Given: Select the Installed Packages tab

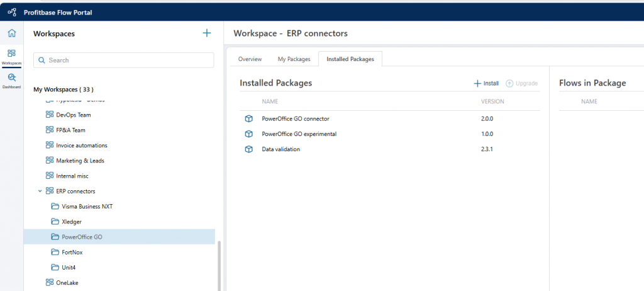Looking at the screenshot, I should click(x=350, y=59).
